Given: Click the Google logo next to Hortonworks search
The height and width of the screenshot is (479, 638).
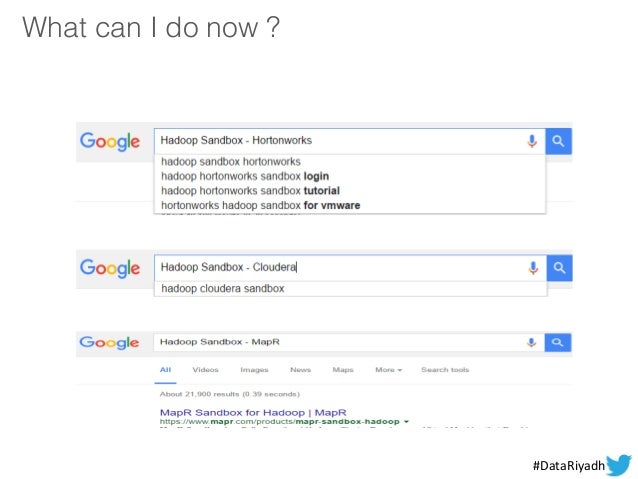Looking at the screenshot, I should pos(110,142).
